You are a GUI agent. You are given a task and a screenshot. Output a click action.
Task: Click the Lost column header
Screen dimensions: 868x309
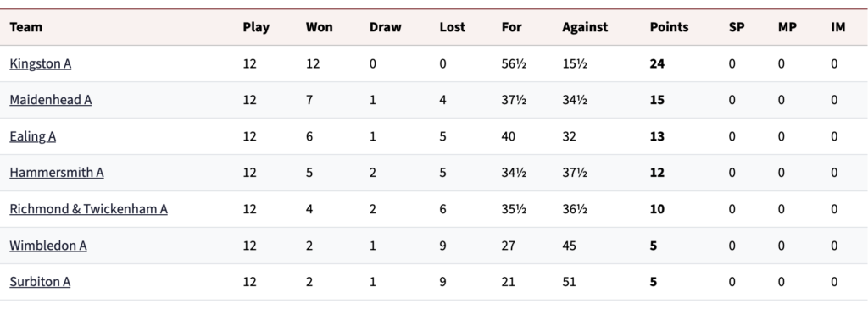(x=453, y=27)
